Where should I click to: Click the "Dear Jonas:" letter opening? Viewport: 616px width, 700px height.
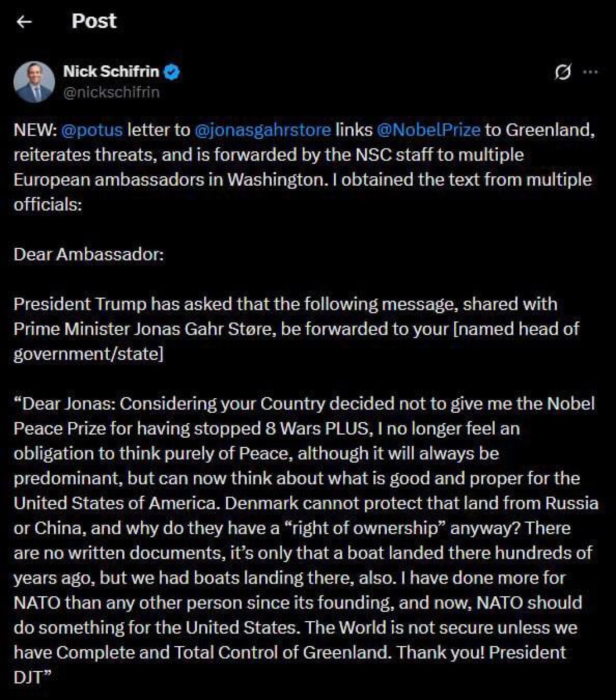click(68, 403)
